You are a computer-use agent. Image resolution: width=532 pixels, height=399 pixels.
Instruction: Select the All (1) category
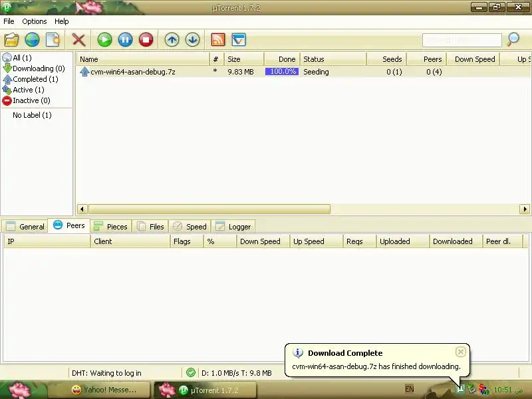point(17,58)
